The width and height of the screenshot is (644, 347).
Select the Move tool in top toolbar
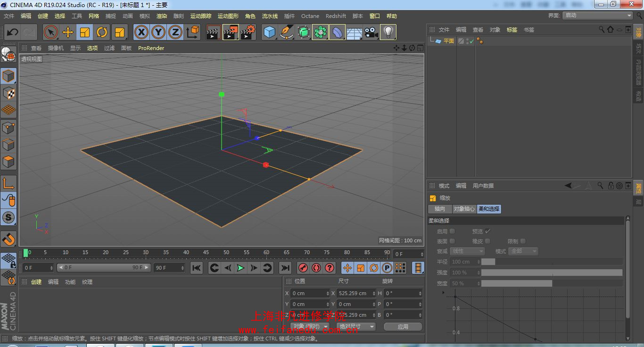[68, 32]
